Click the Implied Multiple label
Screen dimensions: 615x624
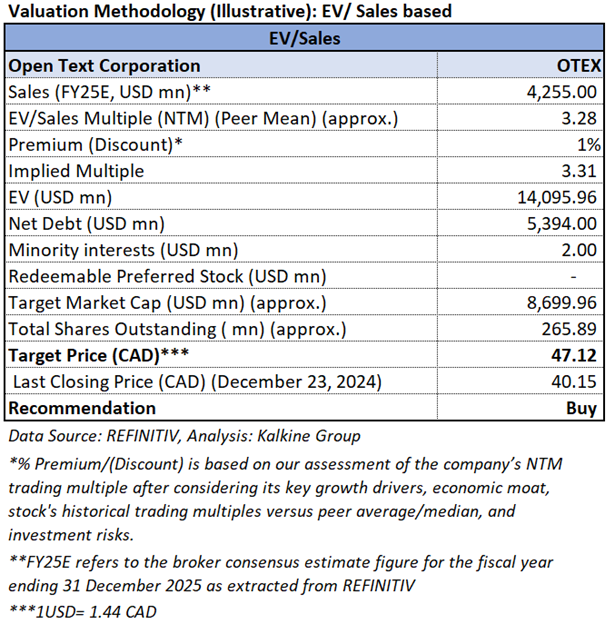76,171
